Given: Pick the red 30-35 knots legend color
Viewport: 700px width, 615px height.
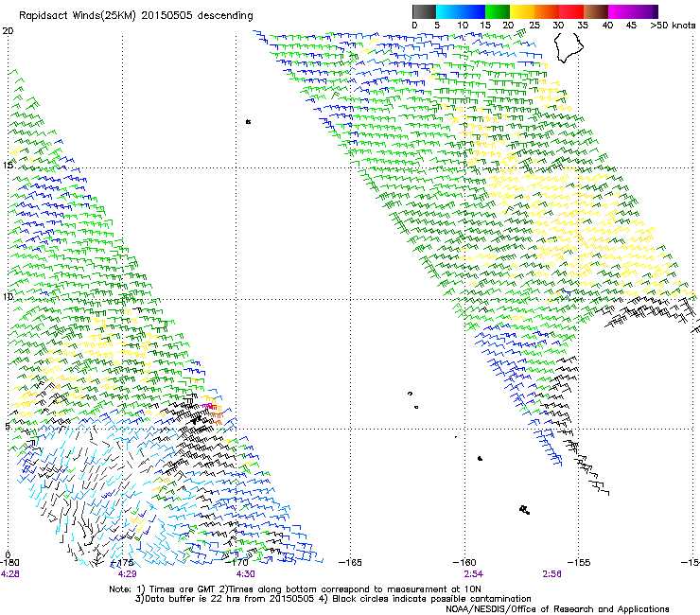Looking at the screenshot, I should (x=571, y=11).
